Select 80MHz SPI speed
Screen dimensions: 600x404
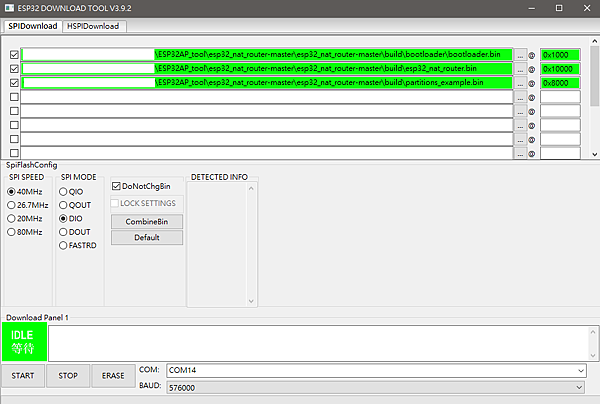[25, 232]
